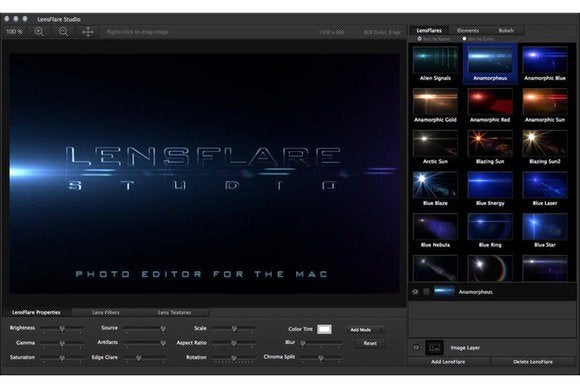Image resolution: width=580 pixels, height=388 pixels.
Task: Click the small square icon beside Anamorpheus layer
Action: pyautogui.click(x=426, y=292)
